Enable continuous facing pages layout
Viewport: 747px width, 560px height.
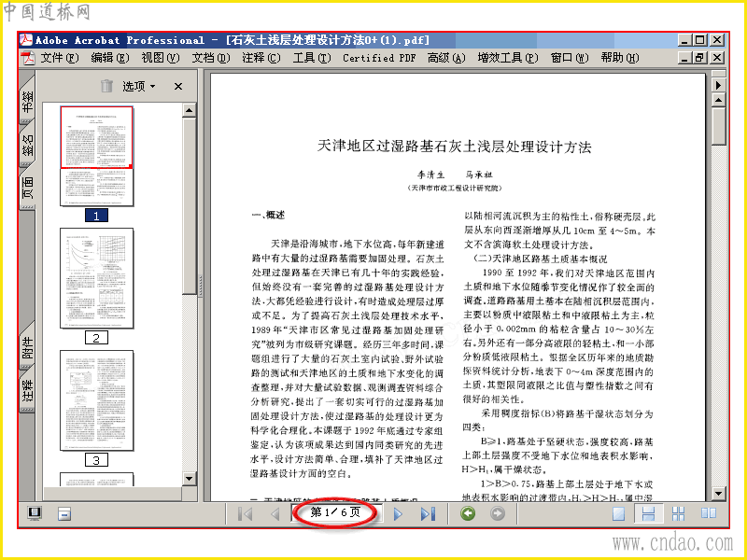coord(678,514)
